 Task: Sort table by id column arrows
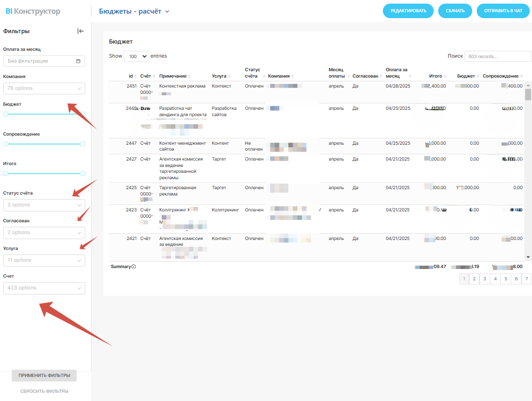[136, 76]
